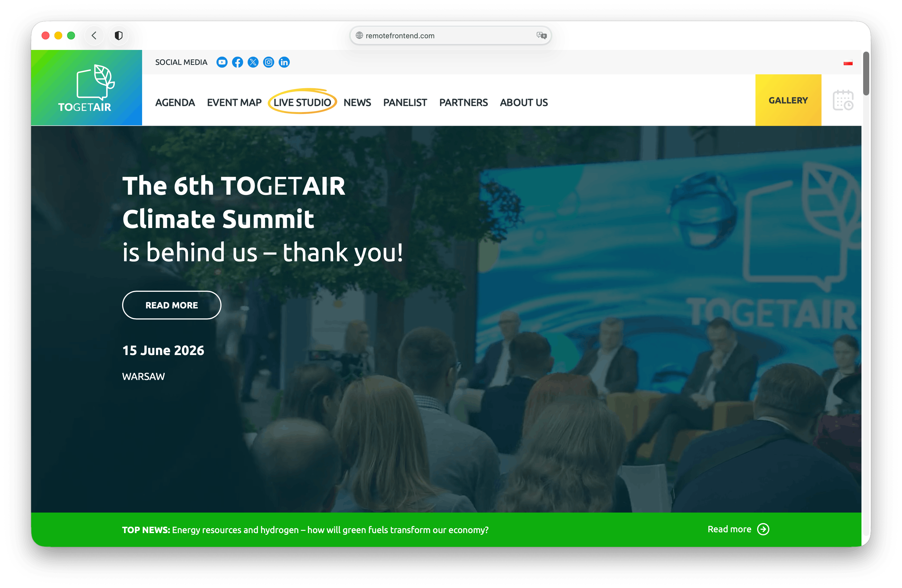
Task: Click the '15 June 2026' date text
Action: tap(163, 351)
